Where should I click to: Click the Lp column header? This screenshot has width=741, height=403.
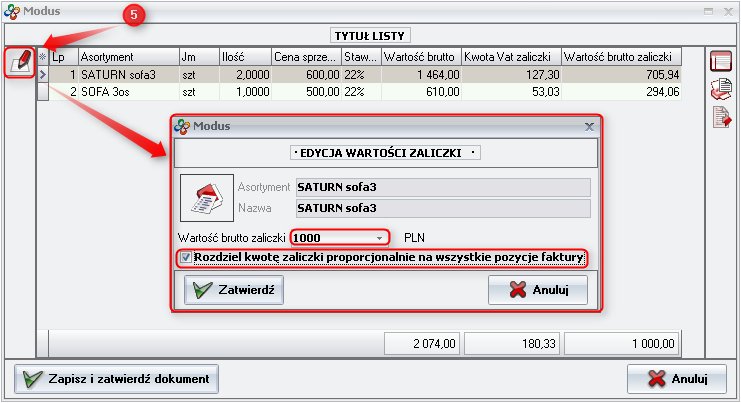(x=63, y=57)
